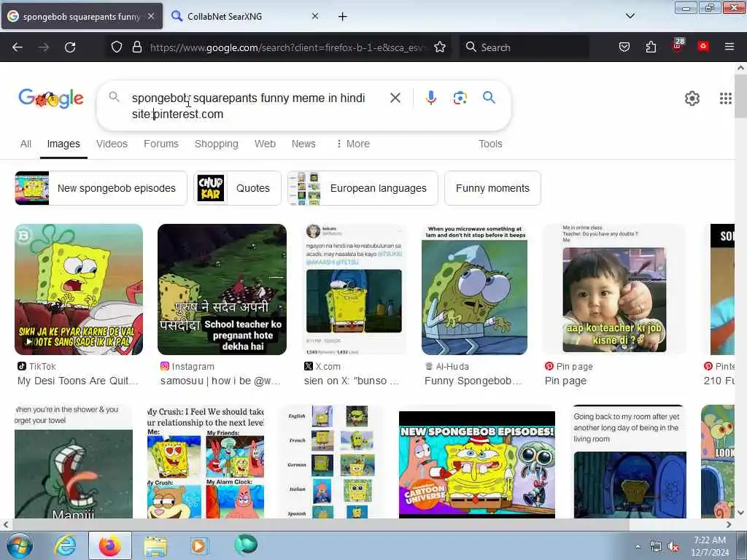Open the extension icon showing badge 28
The height and width of the screenshot is (560, 747).
coord(678,46)
